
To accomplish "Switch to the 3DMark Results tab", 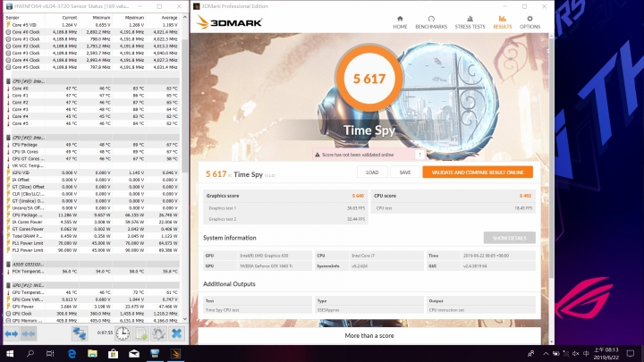I will pyautogui.click(x=503, y=22).
